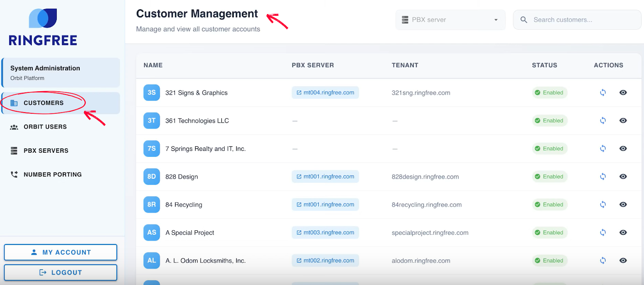Click sync icon for A Special Project
The width and height of the screenshot is (644, 285).
pyautogui.click(x=603, y=232)
